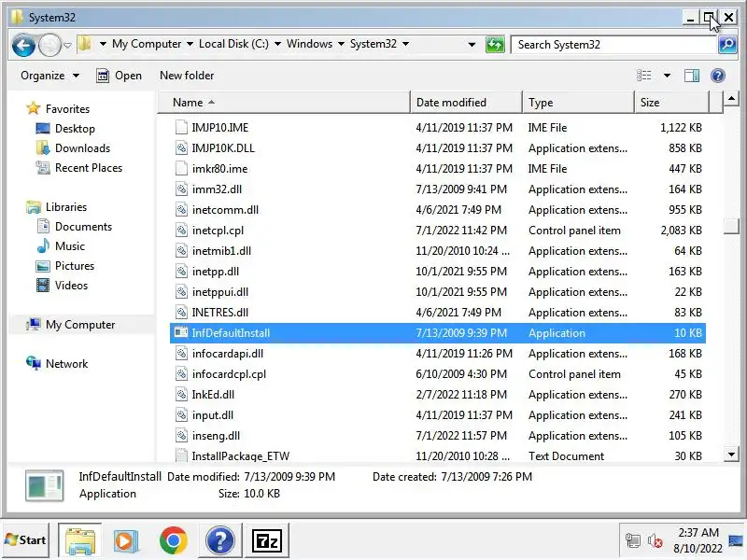Select Libraries in the navigation pane
747x560 pixels.
pos(57,207)
